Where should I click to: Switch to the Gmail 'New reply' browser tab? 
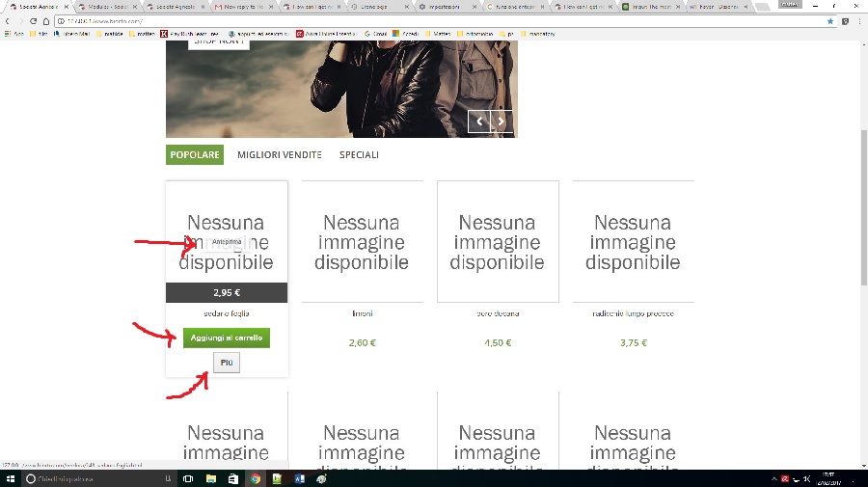pos(243,7)
